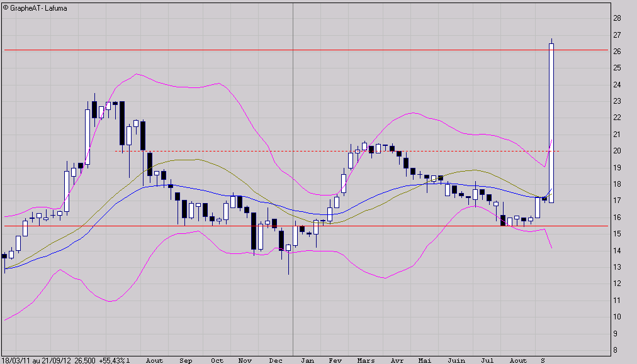Viewport: 637px width, 364px height.
Task: Select price axis label 13
Action: (617, 267)
